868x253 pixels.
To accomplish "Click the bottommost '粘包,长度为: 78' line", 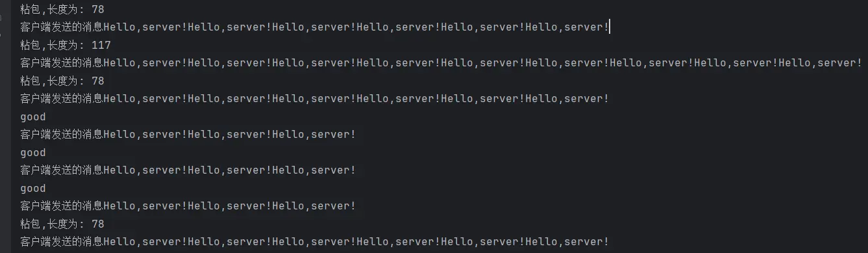I will click(62, 224).
